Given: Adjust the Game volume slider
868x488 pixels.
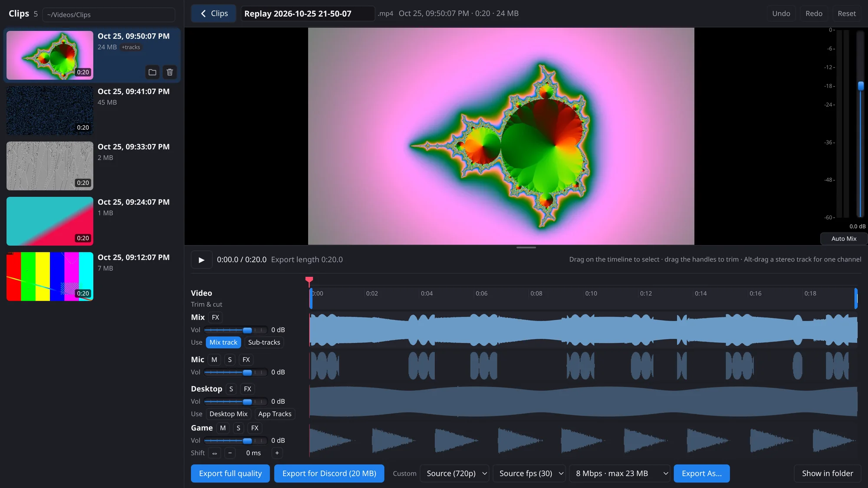Looking at the screenshot, I should coord(236,441).
